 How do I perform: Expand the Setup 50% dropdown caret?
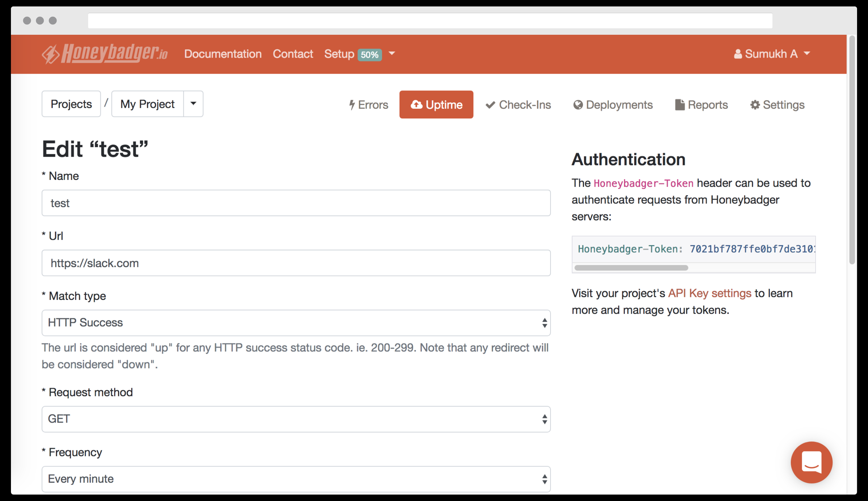pos(392,54)
